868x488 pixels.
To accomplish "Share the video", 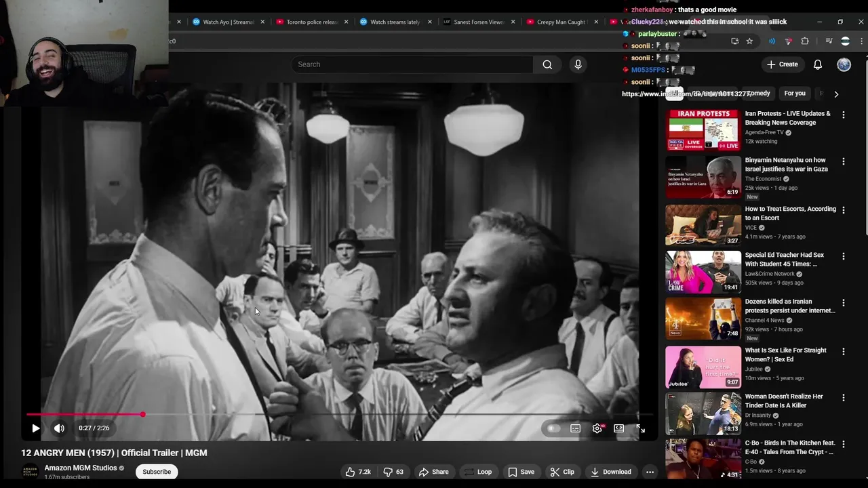I will pyautogui.click(x=433, y=472).
